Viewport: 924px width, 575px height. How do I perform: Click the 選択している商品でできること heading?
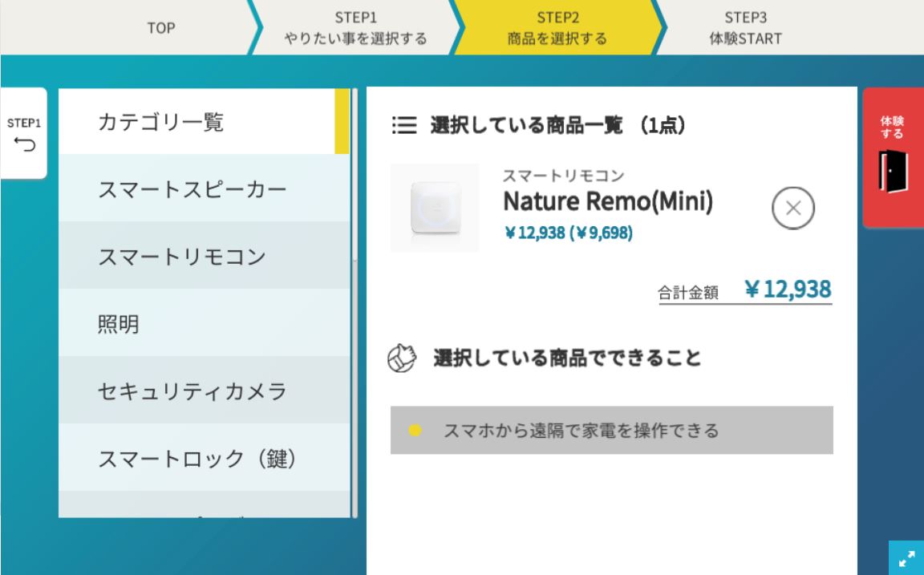[567, 358]
